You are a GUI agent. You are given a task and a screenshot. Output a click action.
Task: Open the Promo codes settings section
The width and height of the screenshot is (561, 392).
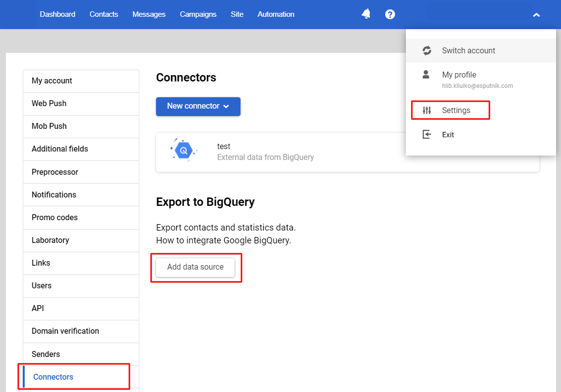pyautogui.click(x=54, y=218)
